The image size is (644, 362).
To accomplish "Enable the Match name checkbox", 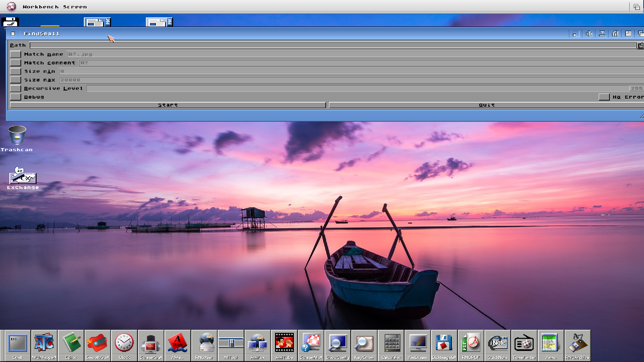I will coord(15,54).
